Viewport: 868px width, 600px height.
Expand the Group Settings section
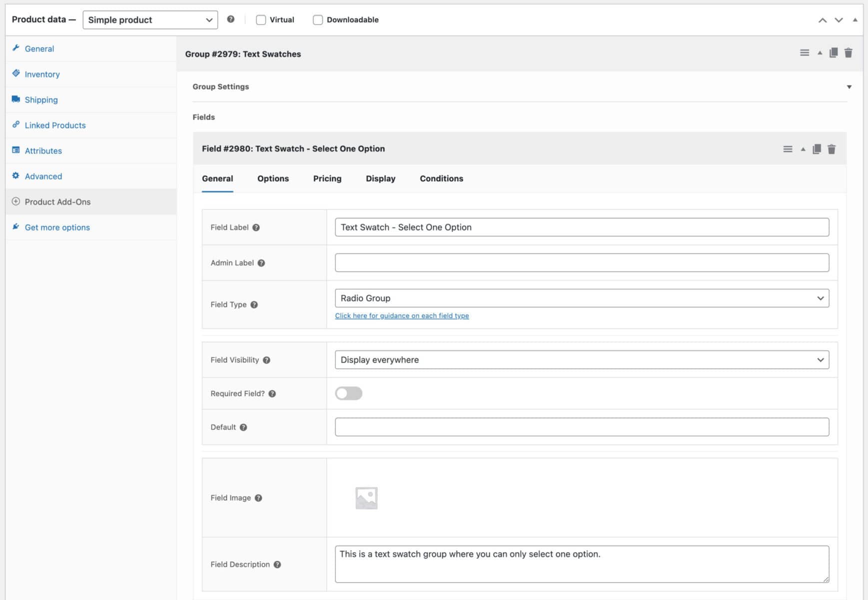850,86
